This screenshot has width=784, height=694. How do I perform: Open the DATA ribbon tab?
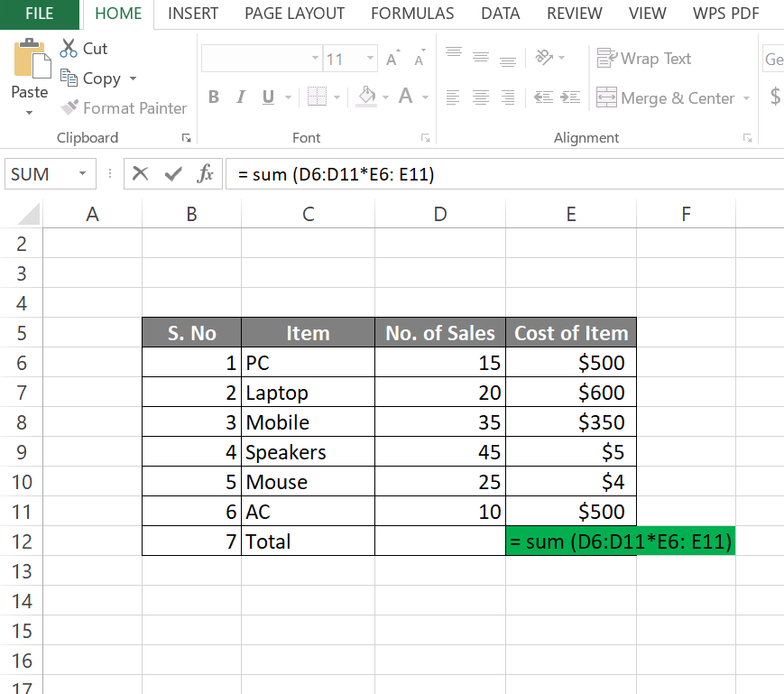pos(500,14)
